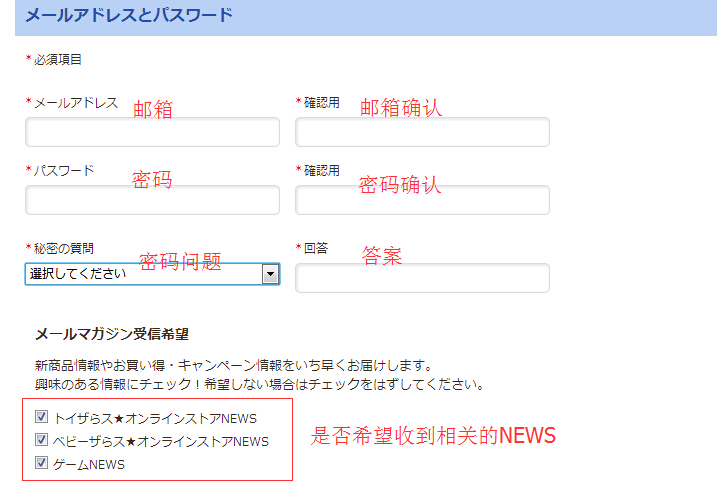
Task: Click the 回答 answer input field
Action: (x=422, y=278)
